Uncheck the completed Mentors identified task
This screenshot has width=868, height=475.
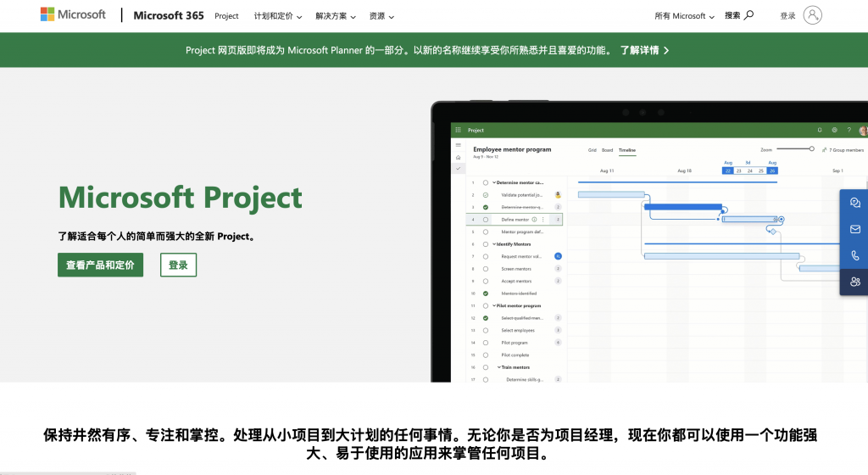(x=486, y=293)
